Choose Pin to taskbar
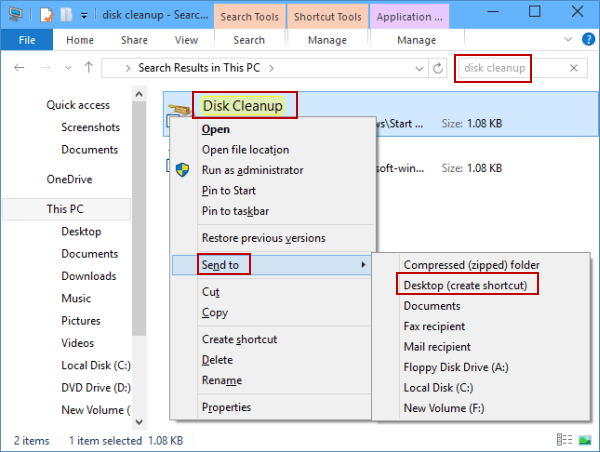Image resolution: width=600 pixels, height=452 pixels. click(272, 211)
